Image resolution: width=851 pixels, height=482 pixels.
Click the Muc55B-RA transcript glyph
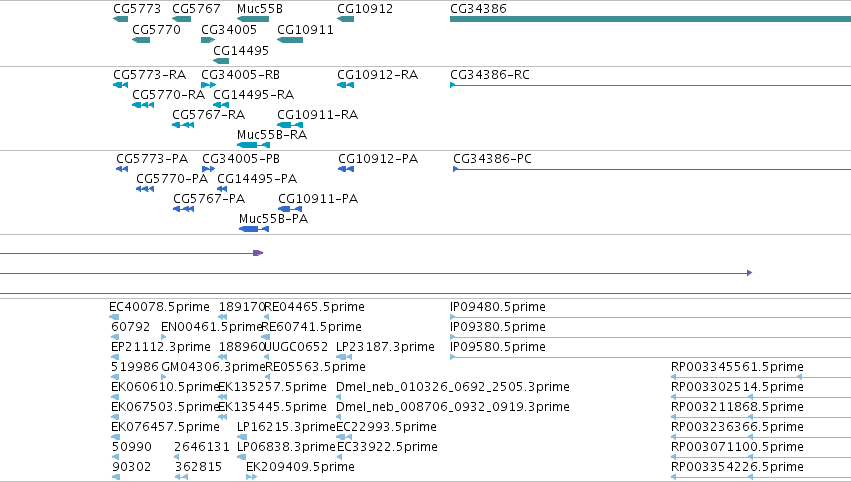(253, 145)
